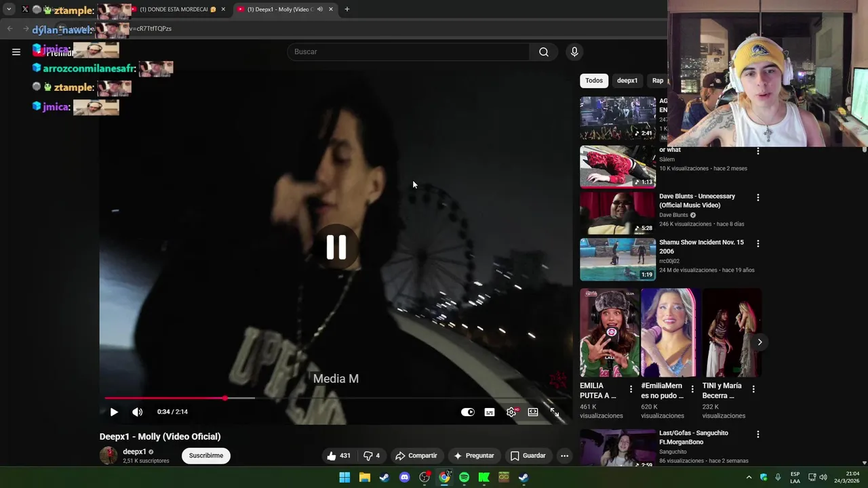This screenshot has width=868, height=488.
Task: Switch to the DONDE ESTA MORDECAI tab
Action: pyautogui.click(x=177, y=9)
